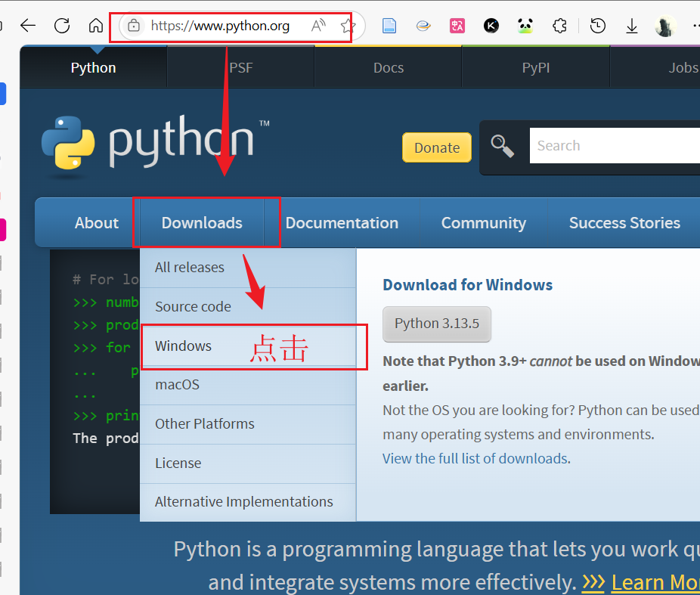Choose Source code in Downloads menu
Screen dimensions: 700x595
pos(248,307)
